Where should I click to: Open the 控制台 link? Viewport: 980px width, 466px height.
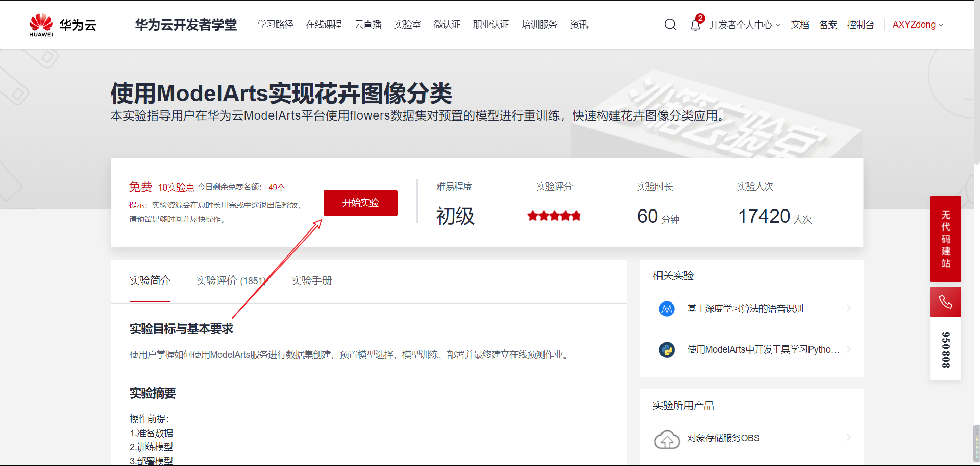pyautogui.click(x=861, y=25)
